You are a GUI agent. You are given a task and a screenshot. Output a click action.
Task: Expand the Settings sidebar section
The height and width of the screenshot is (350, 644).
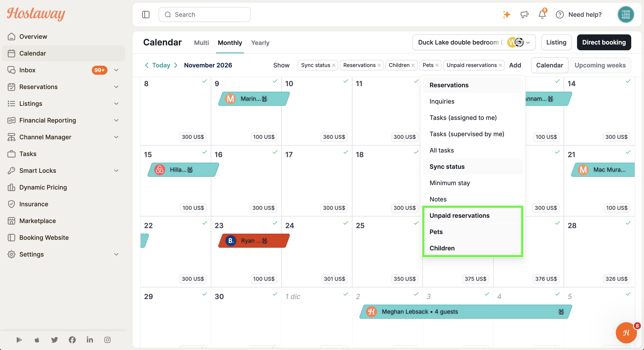pyautogui.click(x=116, y=254)
